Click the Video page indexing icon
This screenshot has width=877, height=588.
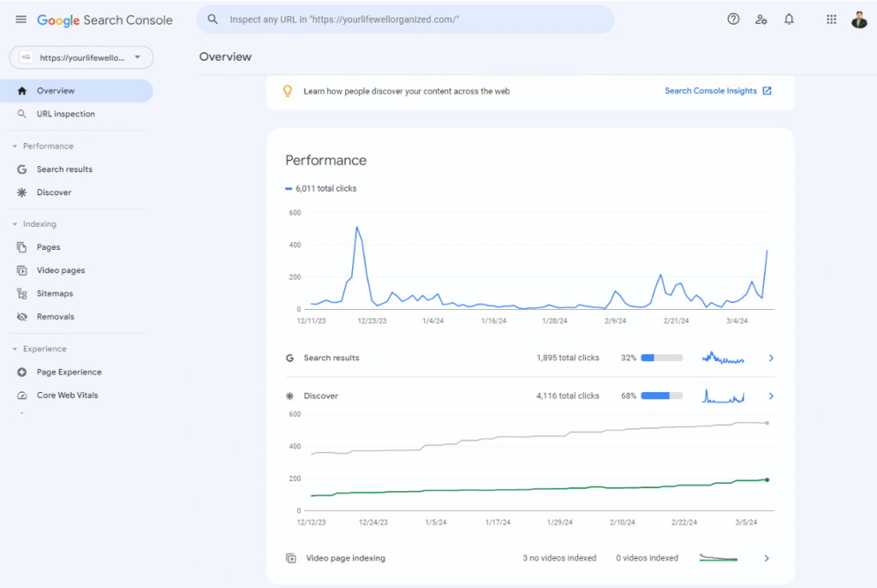(x=290, y=558)
